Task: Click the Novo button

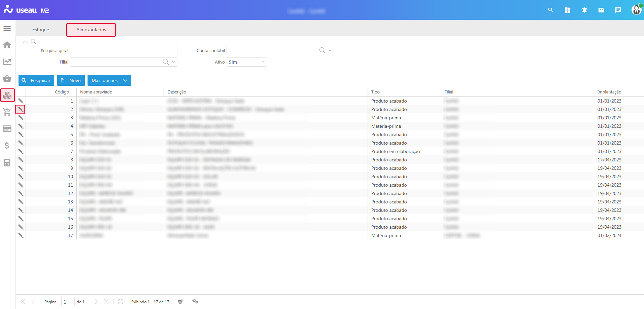Action: click(x=71, y=80)
